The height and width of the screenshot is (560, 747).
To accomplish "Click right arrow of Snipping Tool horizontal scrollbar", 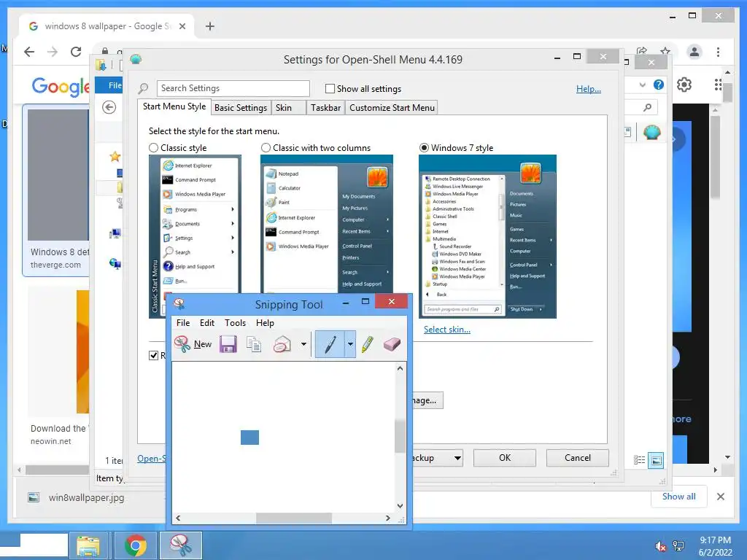I will point(388,518).
